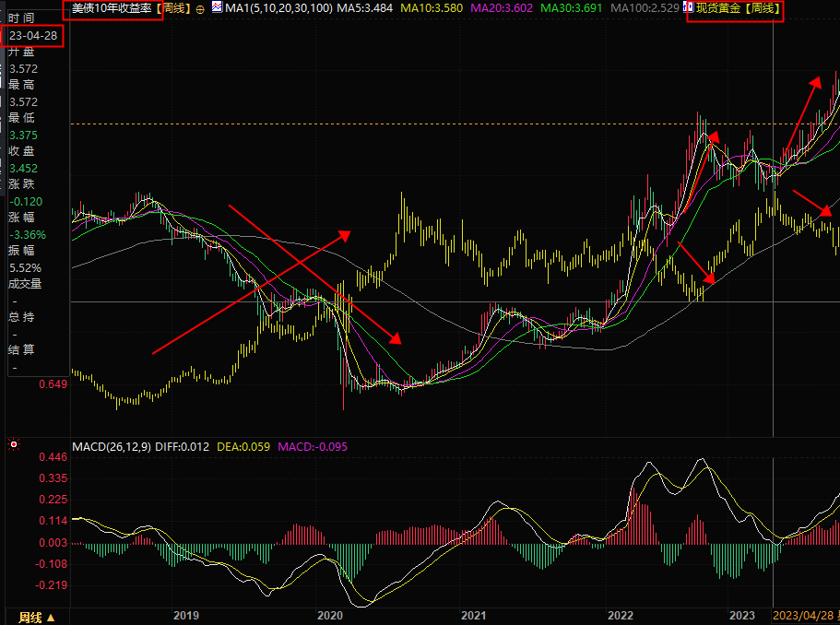Click the MACD indicator settings sun icon

click(x=13, y=446)
